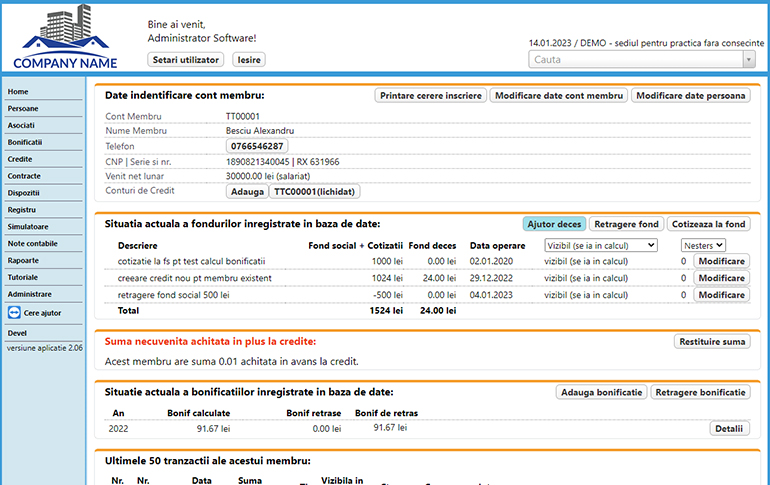Navigate to Contracte in the sidebar
Screen dimensions: 770x485
(24, 176)
